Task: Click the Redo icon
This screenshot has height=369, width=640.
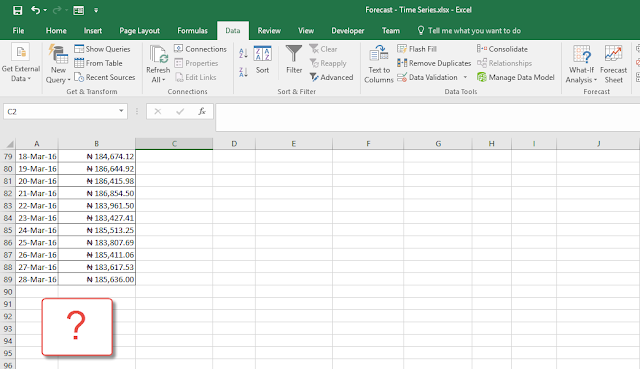Action: (x=57, y=10)
